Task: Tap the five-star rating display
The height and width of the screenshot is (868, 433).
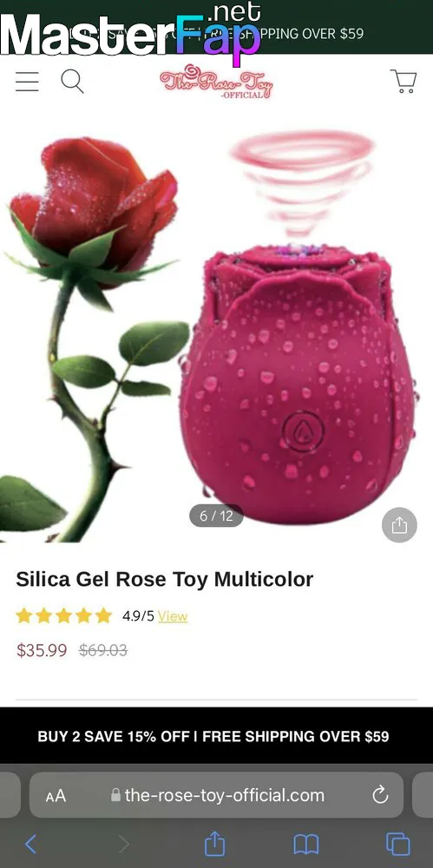Action: [x=63, y=615]
